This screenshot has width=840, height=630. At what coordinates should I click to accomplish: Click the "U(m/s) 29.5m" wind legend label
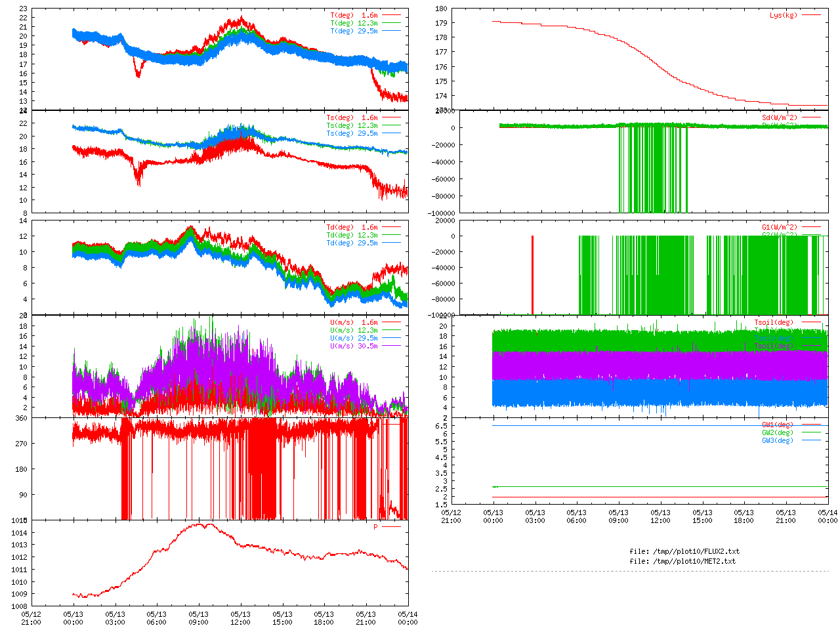[354, 338]
